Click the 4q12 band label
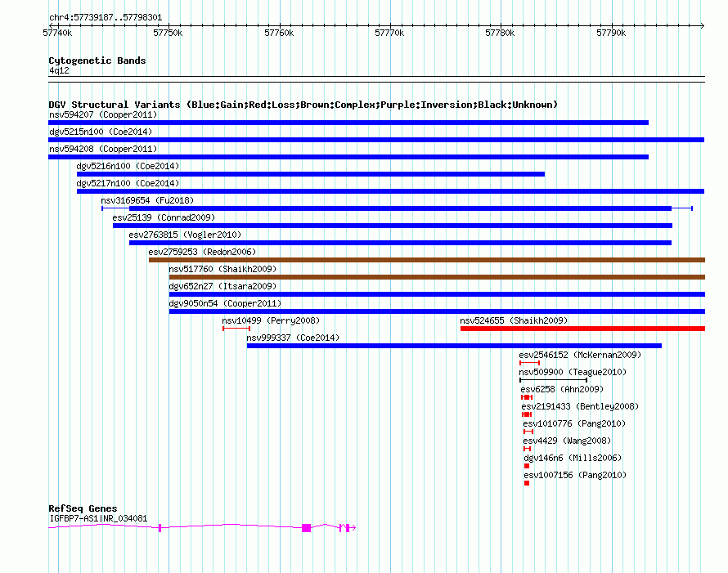The image size is (728, 573). 59,70
